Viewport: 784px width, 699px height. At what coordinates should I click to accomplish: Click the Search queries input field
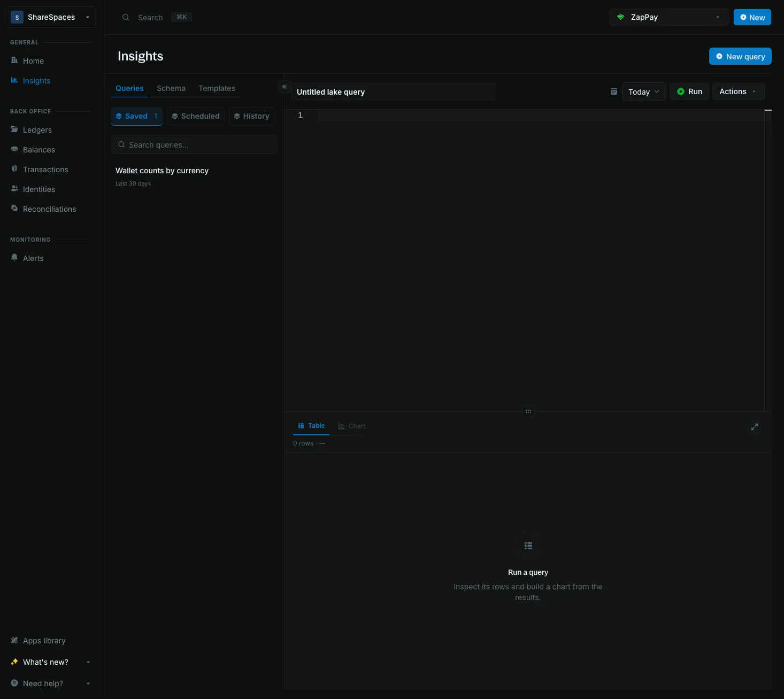pos(194,144)
